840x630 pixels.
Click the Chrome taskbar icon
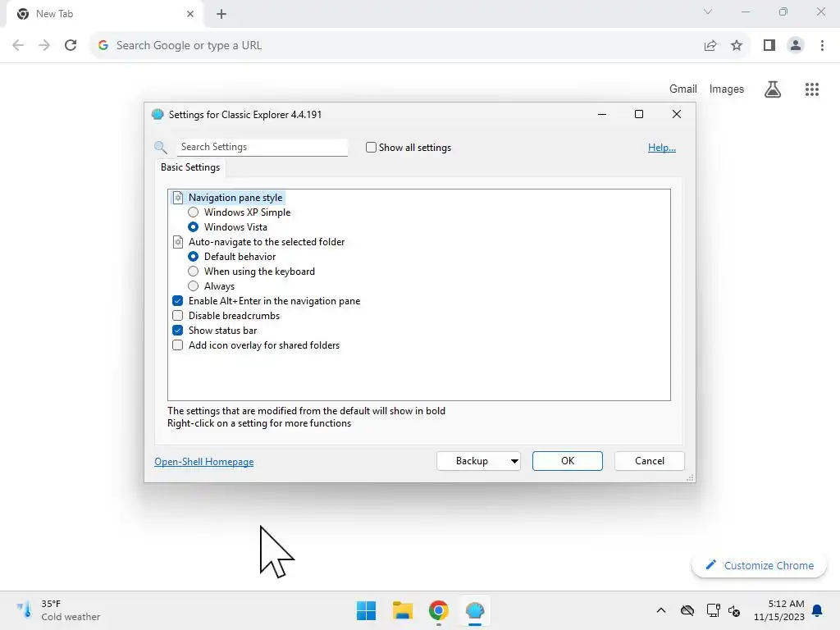point(438,610)
